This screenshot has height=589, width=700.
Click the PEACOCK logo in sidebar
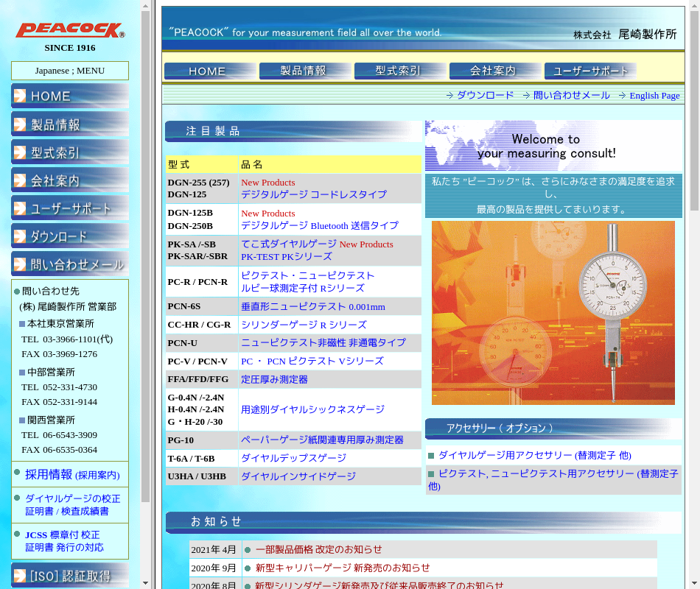point(70,30)
